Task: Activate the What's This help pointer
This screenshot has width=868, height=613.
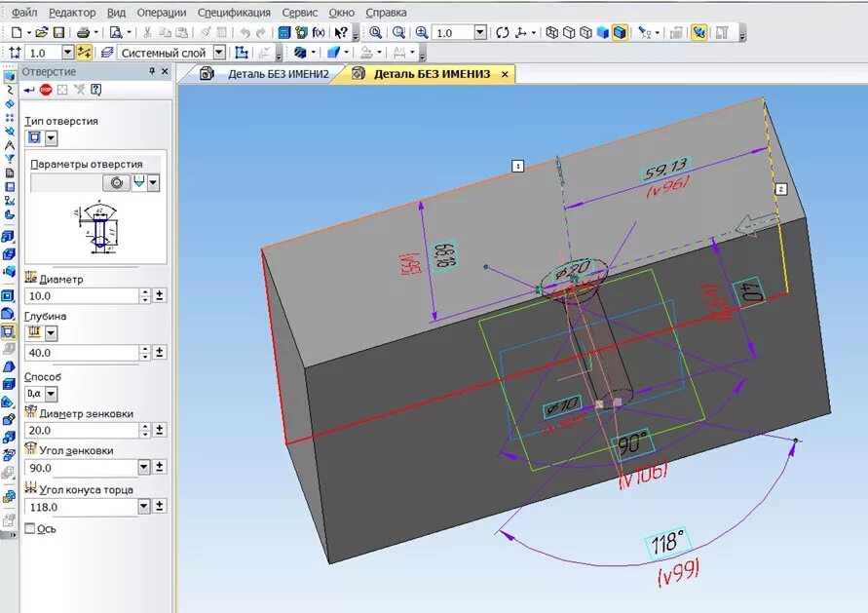Action: [341, 33]
